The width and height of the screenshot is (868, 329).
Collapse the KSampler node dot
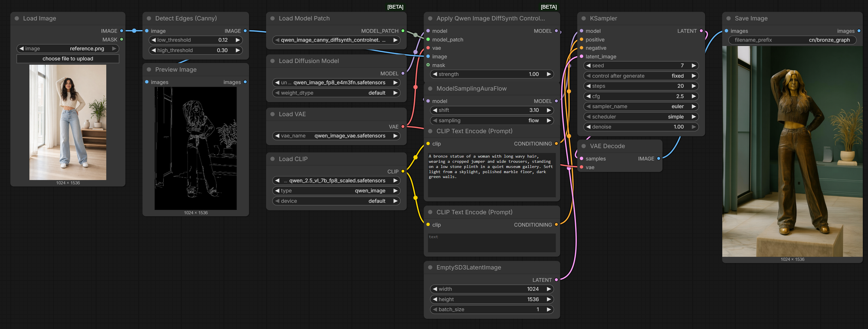[x=584, y=19]
